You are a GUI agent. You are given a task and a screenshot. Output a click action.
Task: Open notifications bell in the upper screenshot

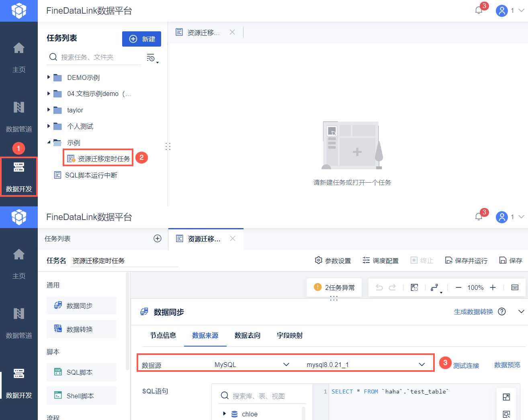479,10
